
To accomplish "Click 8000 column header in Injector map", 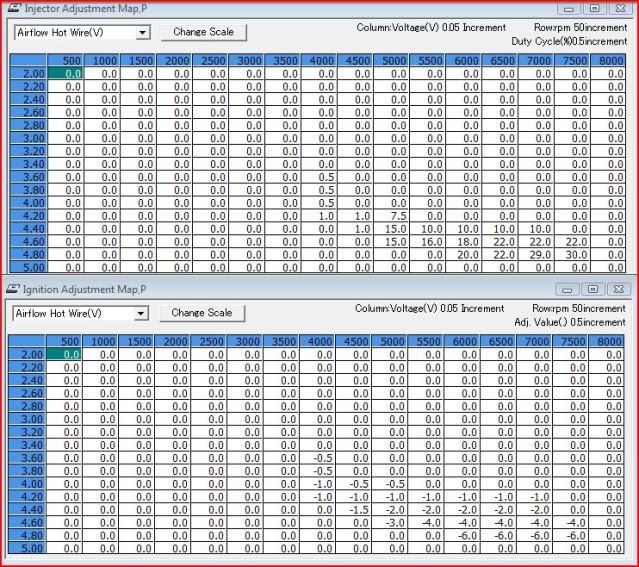I will 608,60.
